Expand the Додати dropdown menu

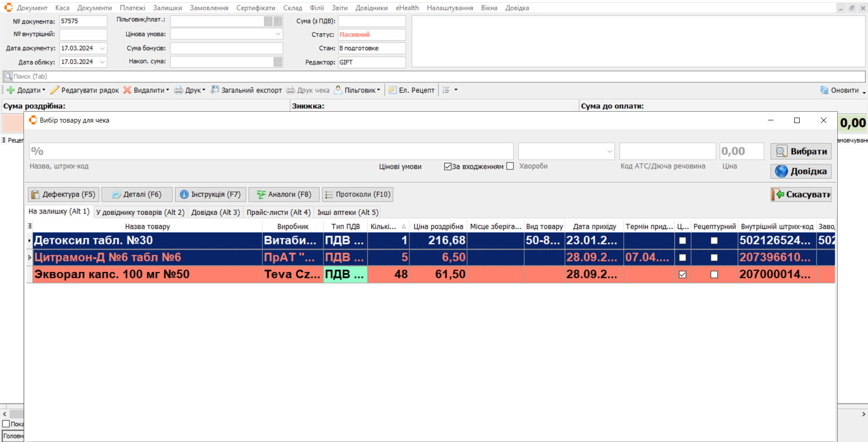click(x=44, y=90)
